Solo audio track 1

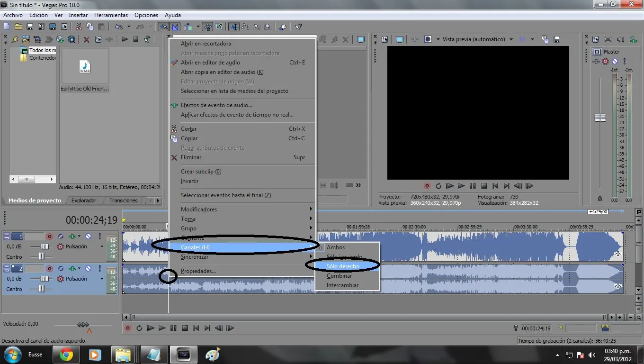(99, 236)
